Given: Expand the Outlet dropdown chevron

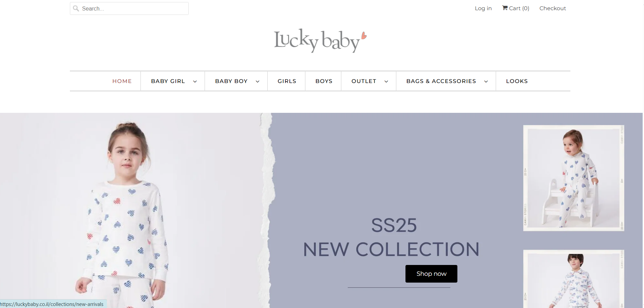Looking at the screenshot, I should (386, 81).
